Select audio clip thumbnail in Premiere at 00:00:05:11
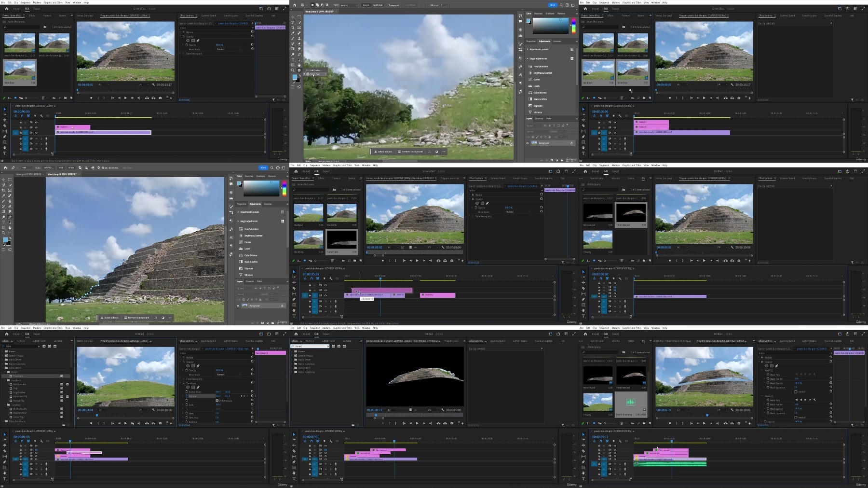Viewport: 868px width, 488px height. click(x=631, y=402)
